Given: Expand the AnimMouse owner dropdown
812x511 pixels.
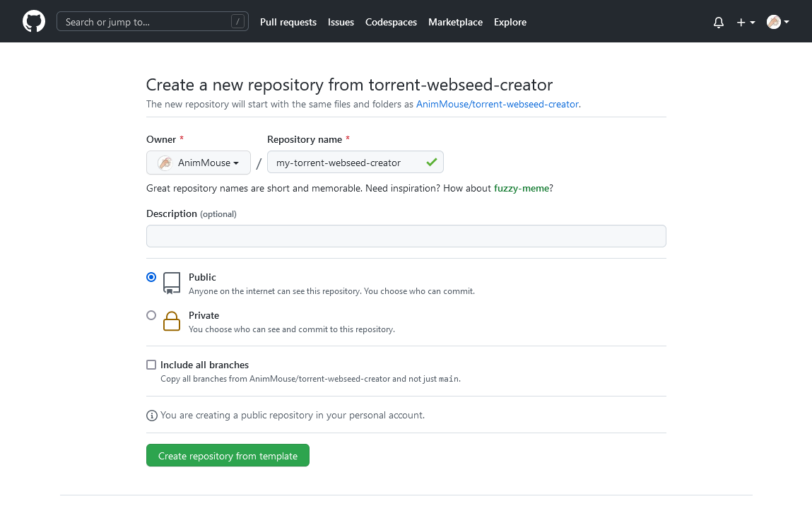Looking at the screenshot, I should tap(199, 163).
